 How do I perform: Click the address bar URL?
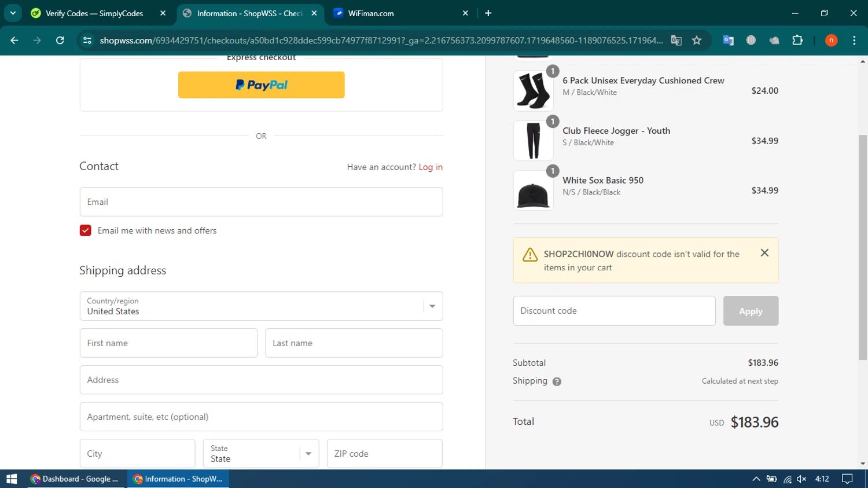tap(381, 41)
